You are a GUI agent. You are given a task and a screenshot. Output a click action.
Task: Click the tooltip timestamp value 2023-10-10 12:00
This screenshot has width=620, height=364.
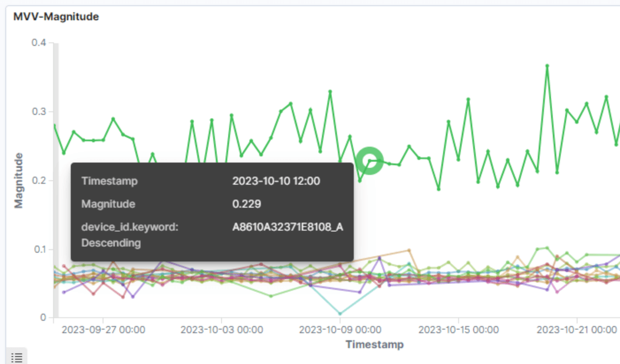(276, 181)
